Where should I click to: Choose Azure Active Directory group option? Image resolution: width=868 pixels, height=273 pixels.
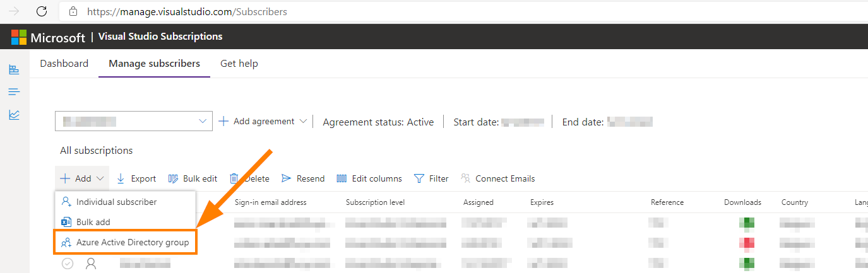126,242
